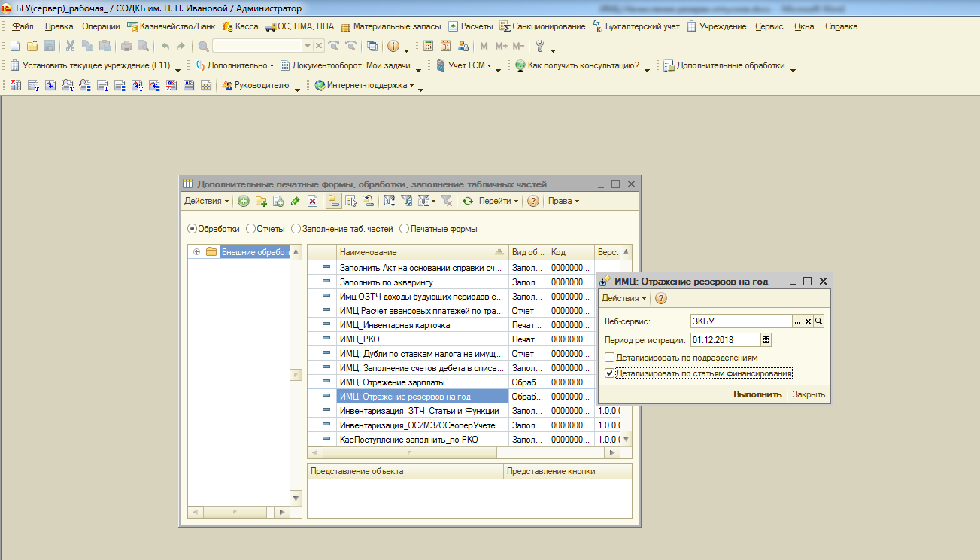The image size is (980, 560).
Task: Click the magnifier icon in Веб-сервис field
Action: pyautogui.click(x=819, y=321)
